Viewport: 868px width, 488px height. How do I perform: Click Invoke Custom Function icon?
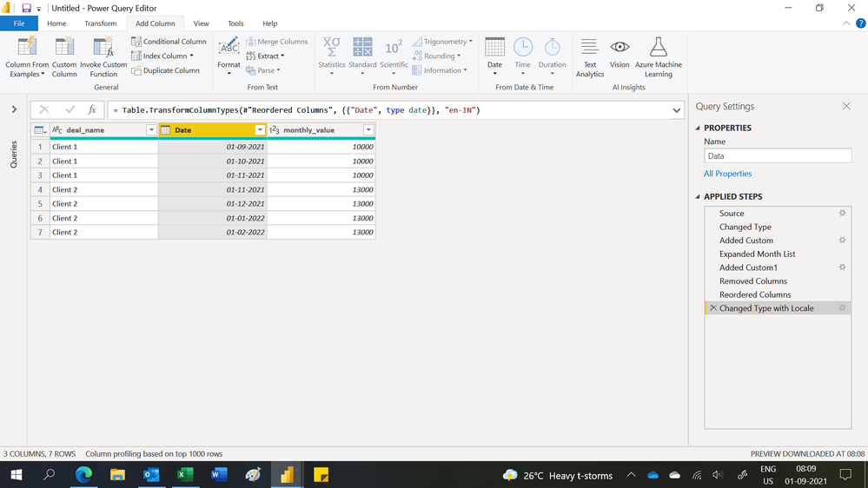(103, 47)
